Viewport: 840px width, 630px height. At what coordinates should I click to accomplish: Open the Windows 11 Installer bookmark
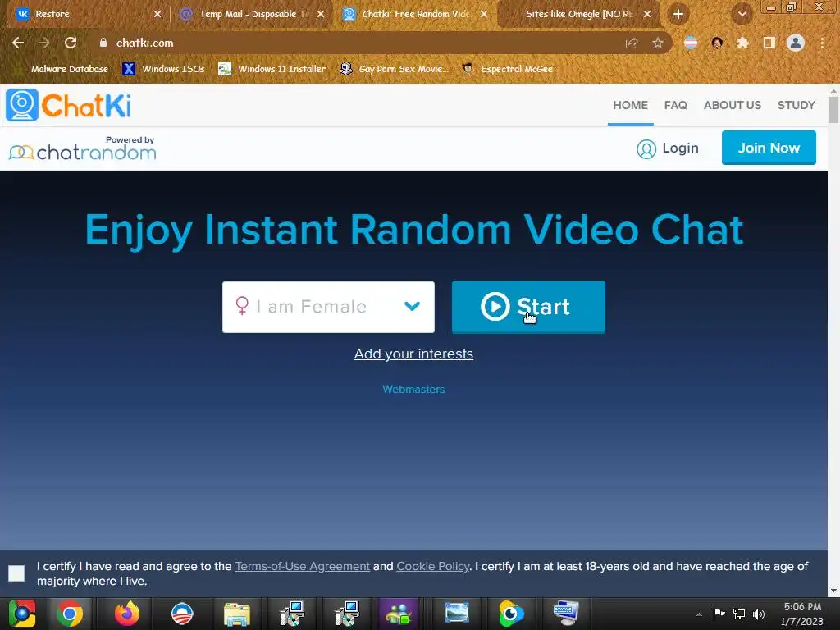pyautogui.click(x=272, y=69)
